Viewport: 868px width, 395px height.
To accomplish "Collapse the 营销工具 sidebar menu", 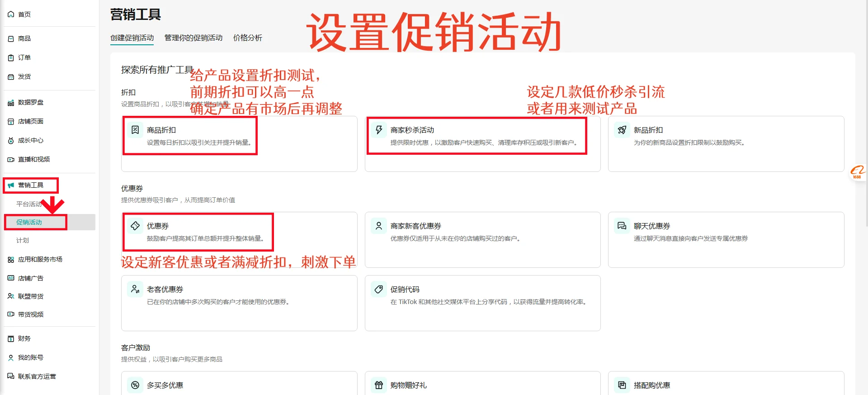I will click(x=31, y=185).
